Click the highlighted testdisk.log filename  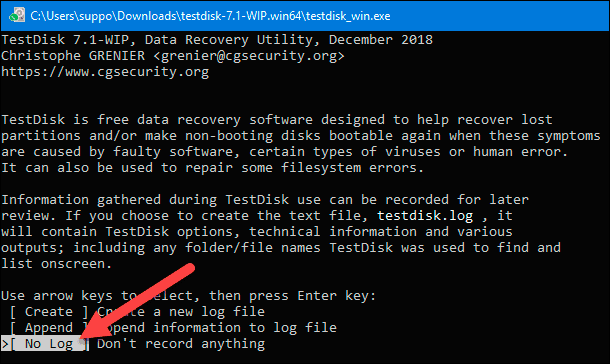(x=425, y=216)
